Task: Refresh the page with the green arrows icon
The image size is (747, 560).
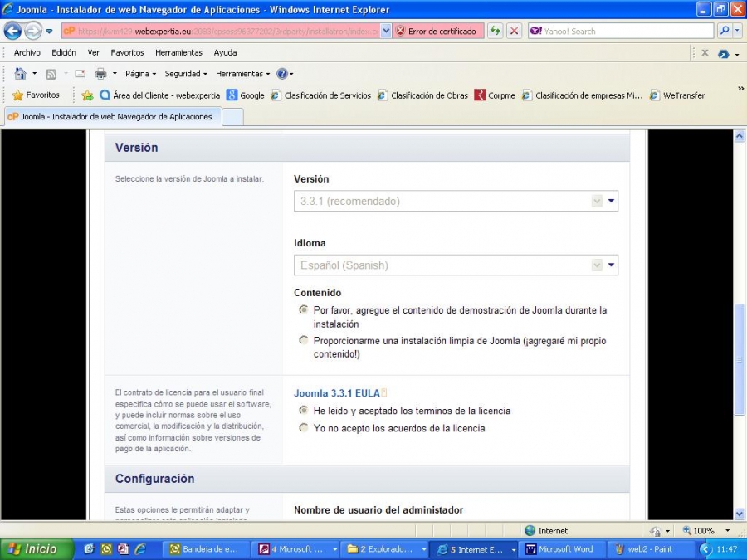Action: point(496,32)
